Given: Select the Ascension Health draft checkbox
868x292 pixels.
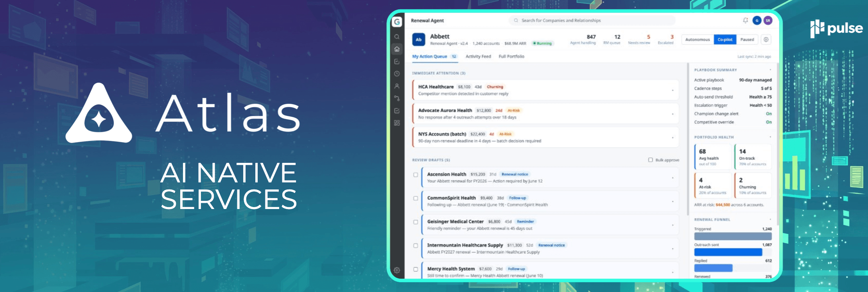Looking at the screenshot, I should coord(416,175).
